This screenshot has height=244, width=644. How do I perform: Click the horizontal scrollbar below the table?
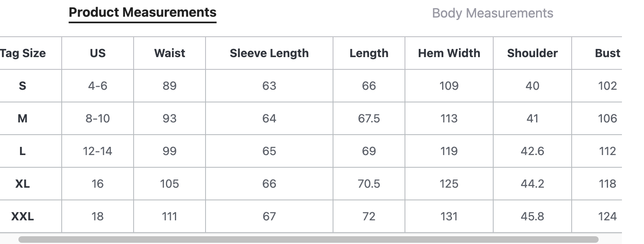coord(308,240)
